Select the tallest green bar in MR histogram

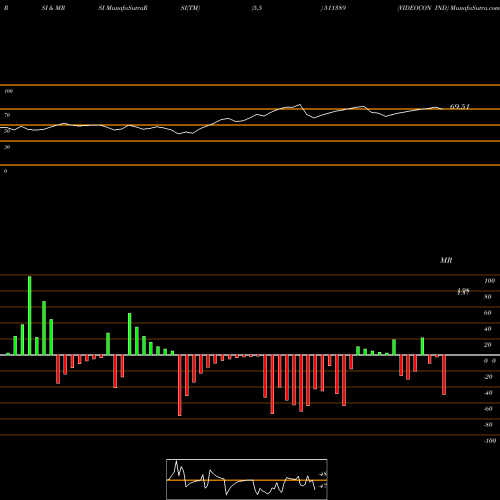click(30, 315)
